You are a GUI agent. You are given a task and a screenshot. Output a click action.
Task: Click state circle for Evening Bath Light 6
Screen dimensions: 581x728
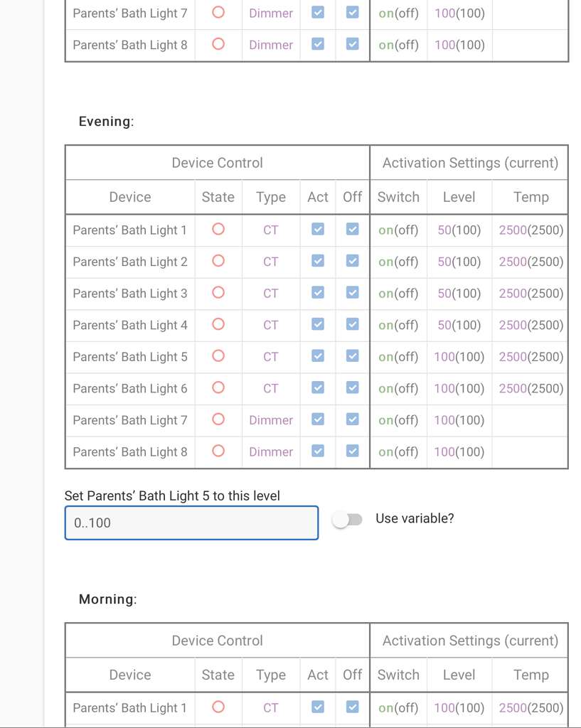click(218, 387)
